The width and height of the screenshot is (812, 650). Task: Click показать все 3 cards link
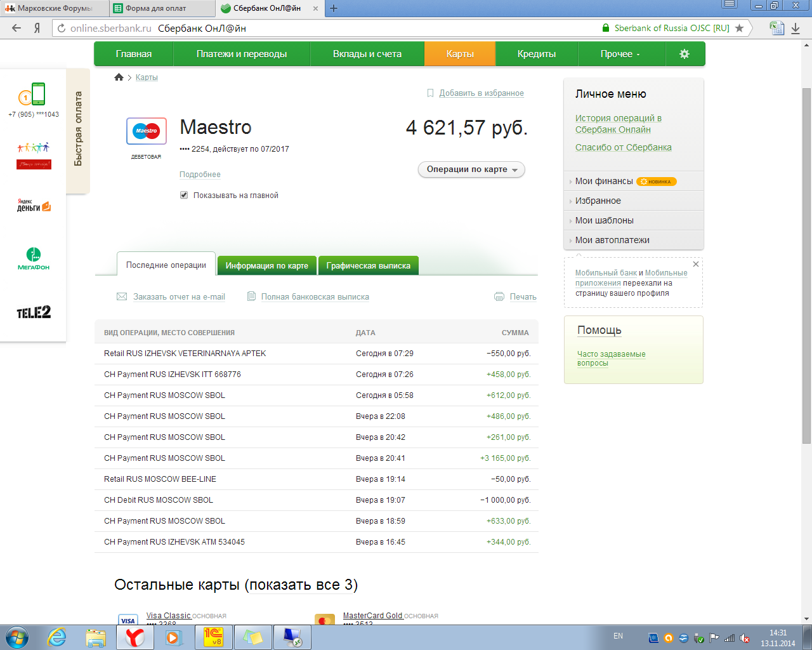(x=301, y=585)
